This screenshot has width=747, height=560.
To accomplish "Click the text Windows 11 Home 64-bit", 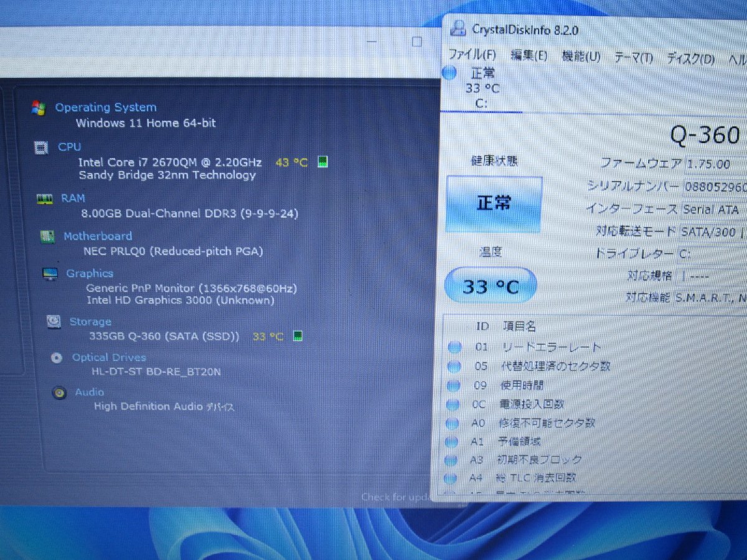I will [x=146, y=123].
